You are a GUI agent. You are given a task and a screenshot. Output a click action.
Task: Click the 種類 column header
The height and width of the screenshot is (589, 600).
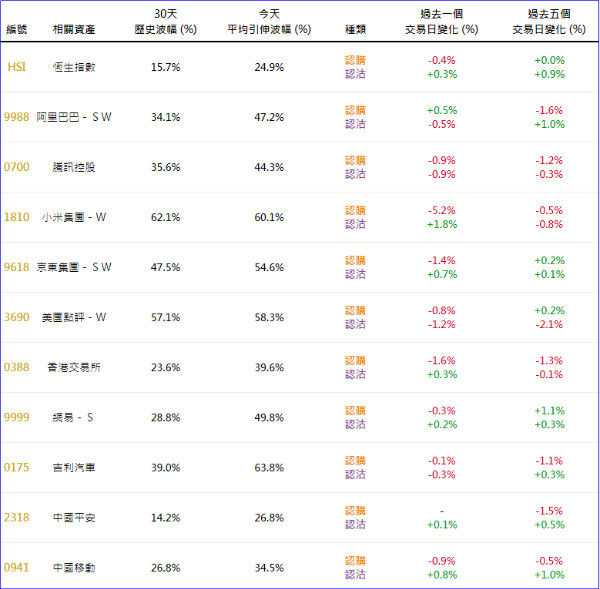pyautogui.click(x=355, y=29)
